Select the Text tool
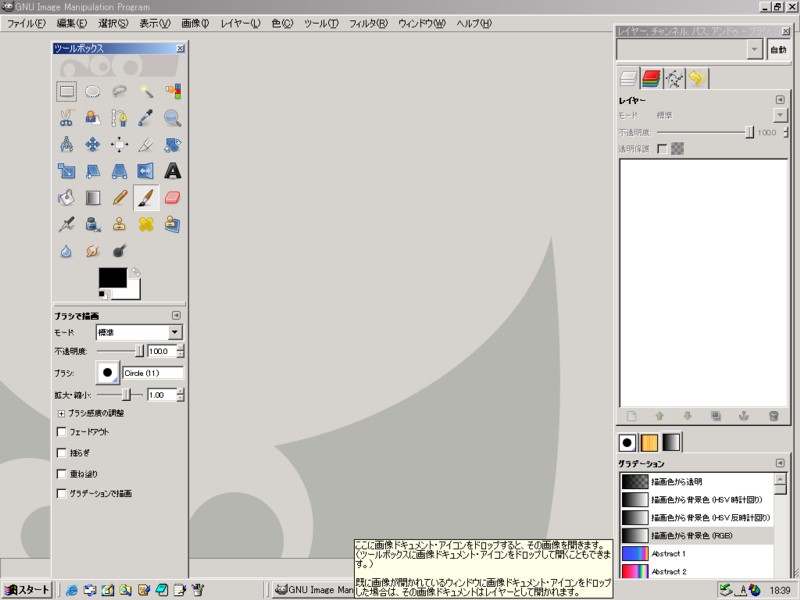The height and width of the screenshot is (600, 800). click(172, 171)
